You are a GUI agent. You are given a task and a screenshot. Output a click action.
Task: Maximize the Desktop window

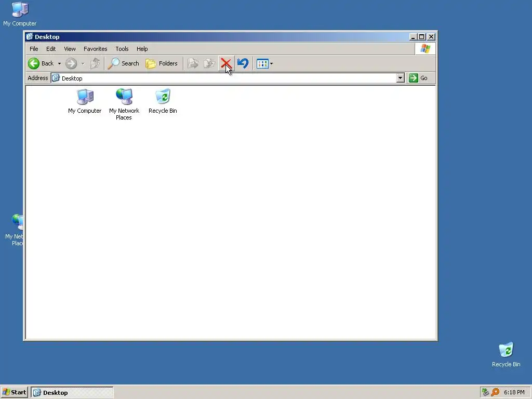pos(422,37)
